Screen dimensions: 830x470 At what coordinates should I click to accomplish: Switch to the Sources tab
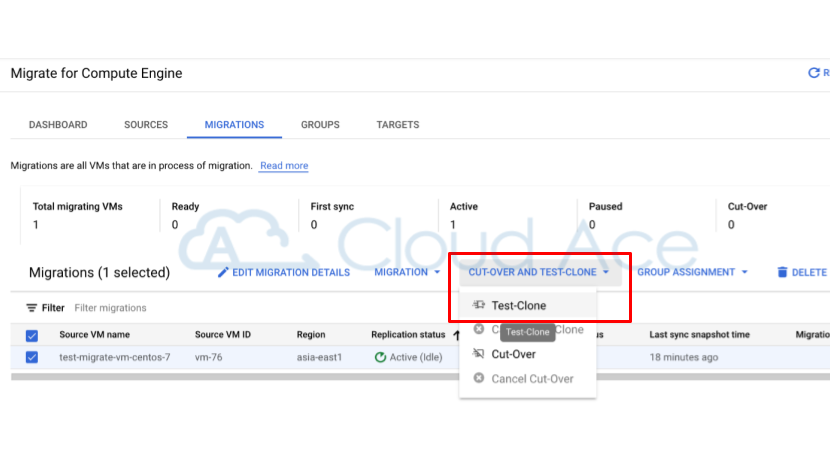coord(146,125)
